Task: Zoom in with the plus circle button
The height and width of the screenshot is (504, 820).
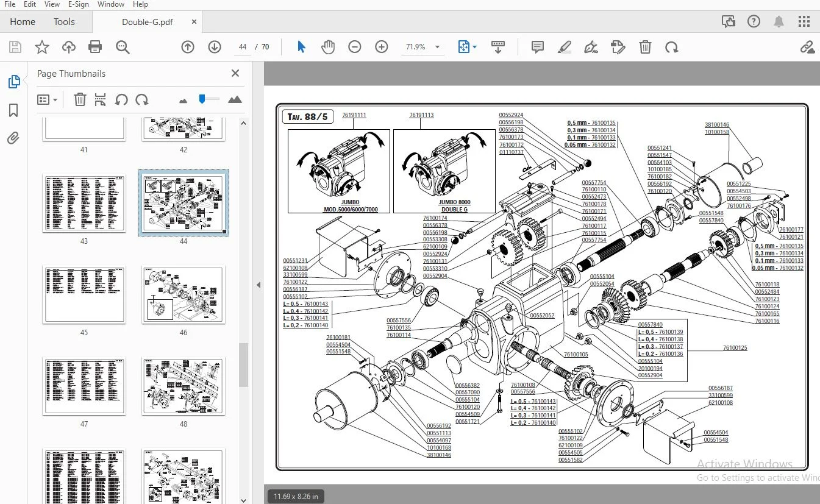Action: point(382,47)
